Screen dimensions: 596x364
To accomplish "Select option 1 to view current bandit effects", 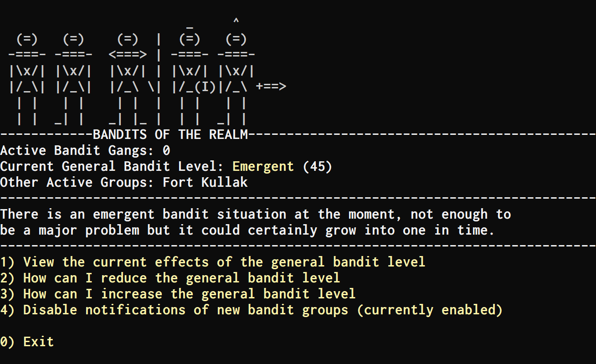I will (x=213, y=262).
